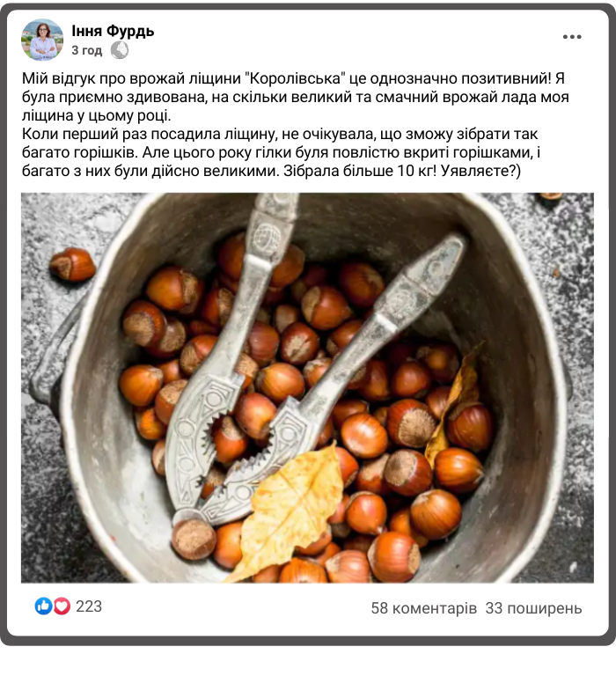Screen dimensions: 616x676
Task: Click the globe public audience icon
Action: click(x=120, y=50)
